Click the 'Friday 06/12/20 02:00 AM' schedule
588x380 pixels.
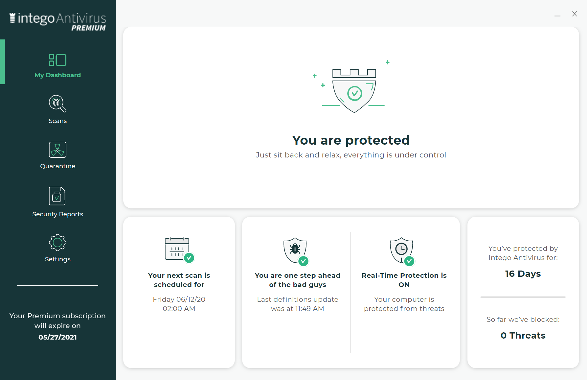[x=179, y=304]
